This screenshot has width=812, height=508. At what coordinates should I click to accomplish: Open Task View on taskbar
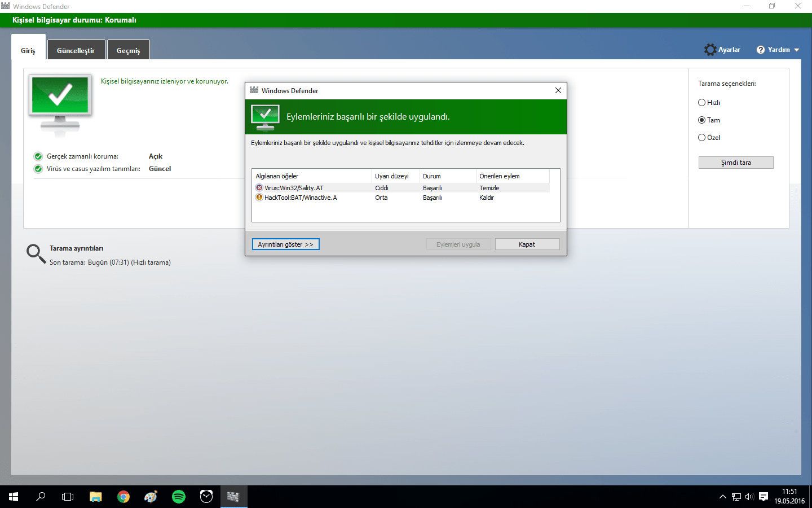coord(68,497)
